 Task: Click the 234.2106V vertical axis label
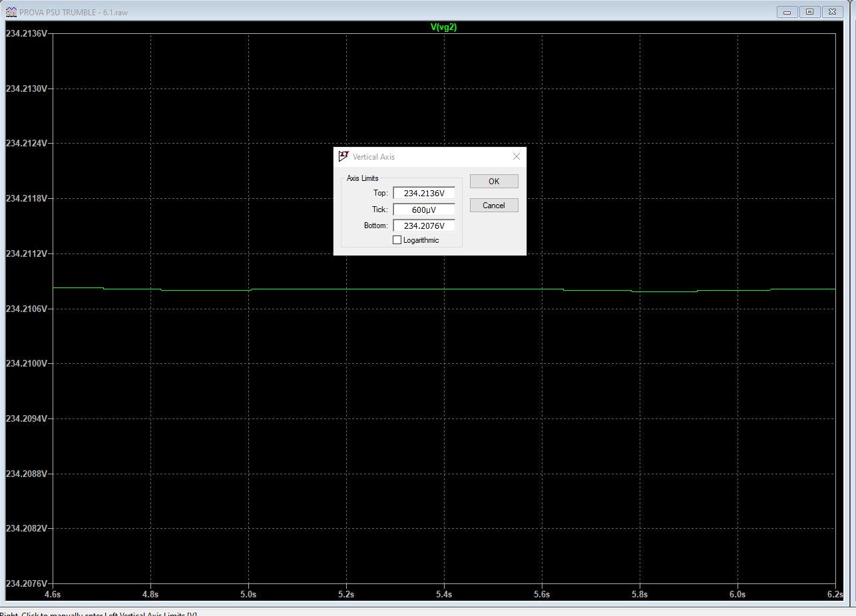tap(27, 309)
